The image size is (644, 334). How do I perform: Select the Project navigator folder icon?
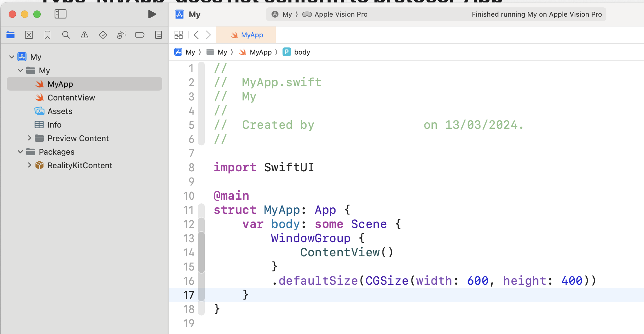(x=10, y=35)
